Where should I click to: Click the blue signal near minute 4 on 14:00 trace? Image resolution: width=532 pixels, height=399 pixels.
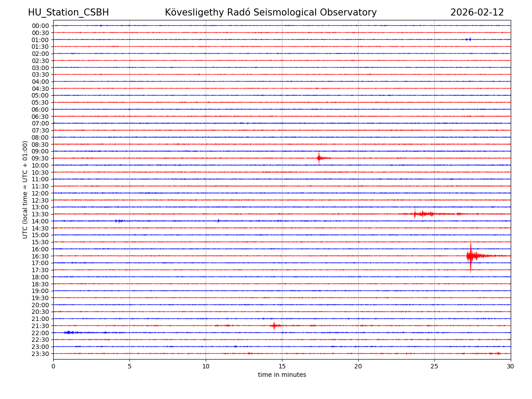coord(118,221)
